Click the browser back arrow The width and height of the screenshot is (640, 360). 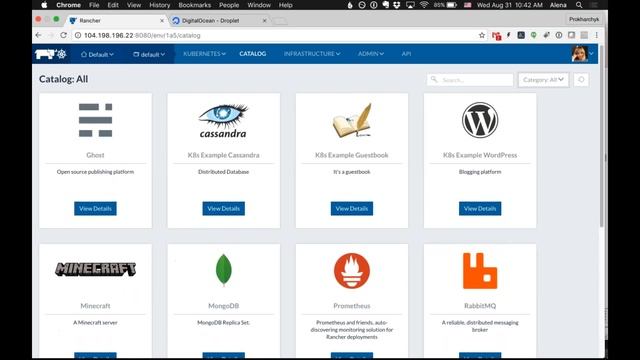[x=38, y=36]
